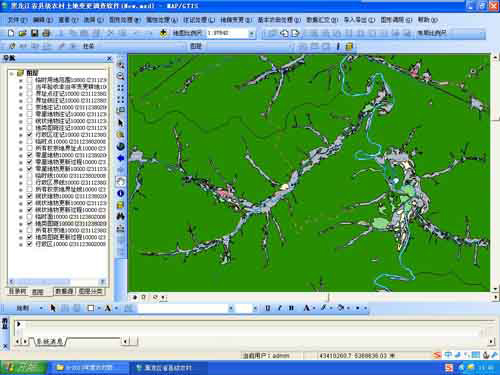
Task: Click the 系统消息 tab in message panel
Action: [x=49, y=341]
